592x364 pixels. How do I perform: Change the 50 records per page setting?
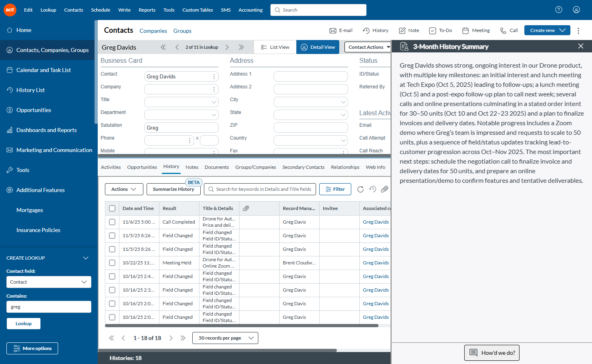pos(225,338)
